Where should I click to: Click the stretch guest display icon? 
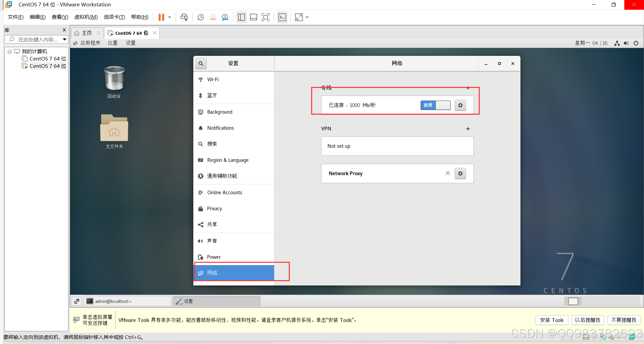(299, 17)
